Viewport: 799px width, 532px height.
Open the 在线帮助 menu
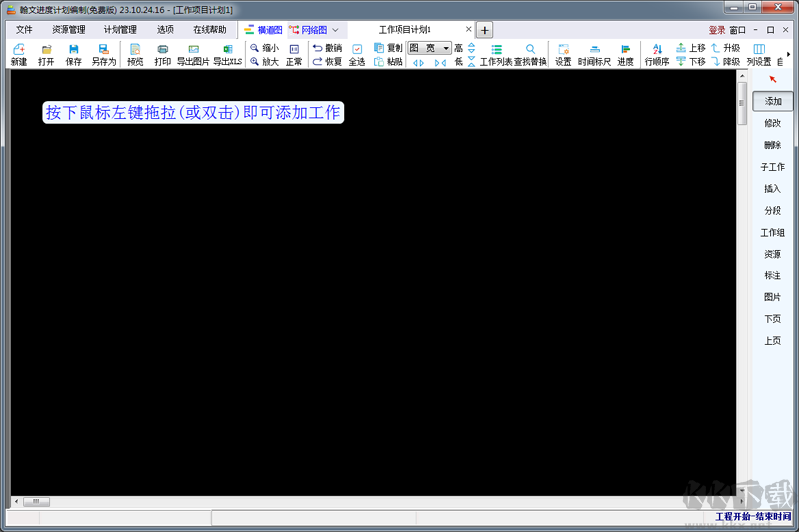210,30
